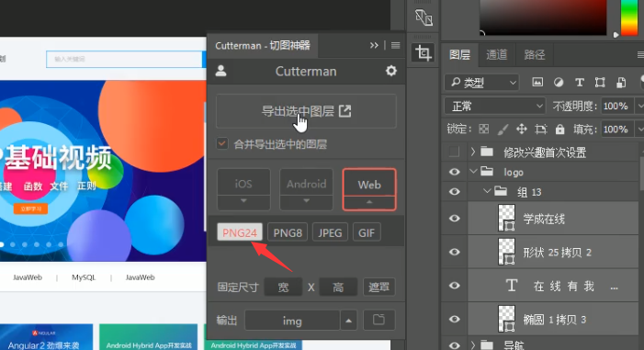The height and width of the screenshot is (350, 644).
Task: Open the 正常 blend mode dropdown
Action: (x=495, y=107)
